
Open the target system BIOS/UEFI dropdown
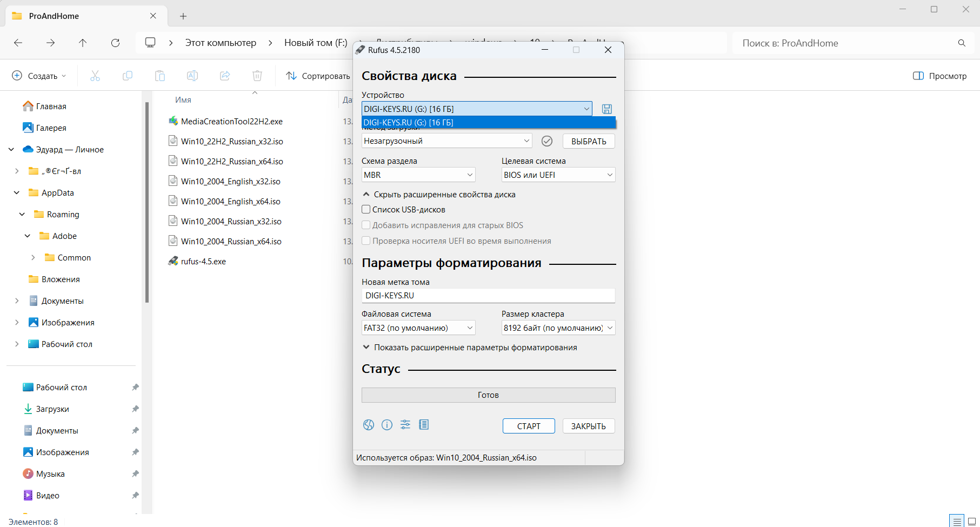(558, 175)
